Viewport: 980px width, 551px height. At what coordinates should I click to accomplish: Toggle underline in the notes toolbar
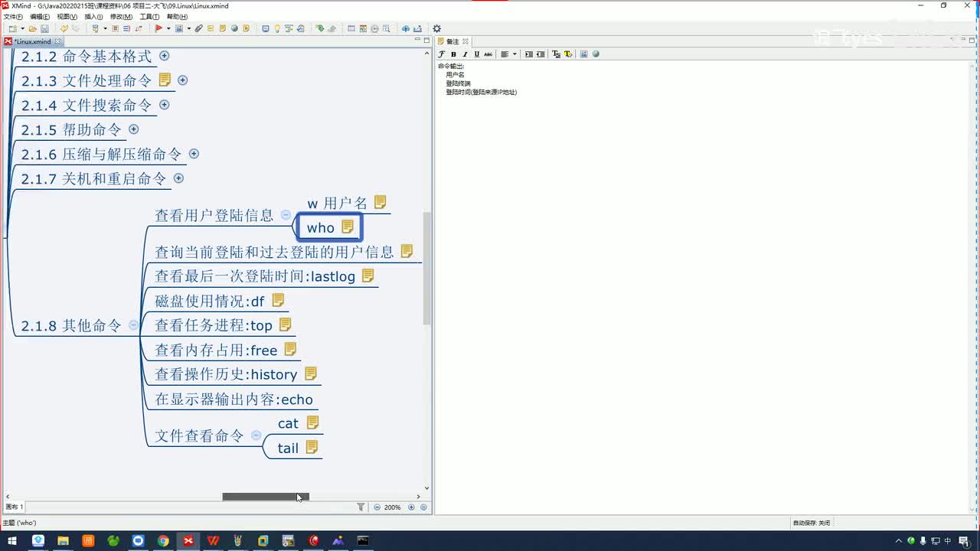tap(476, 54)
